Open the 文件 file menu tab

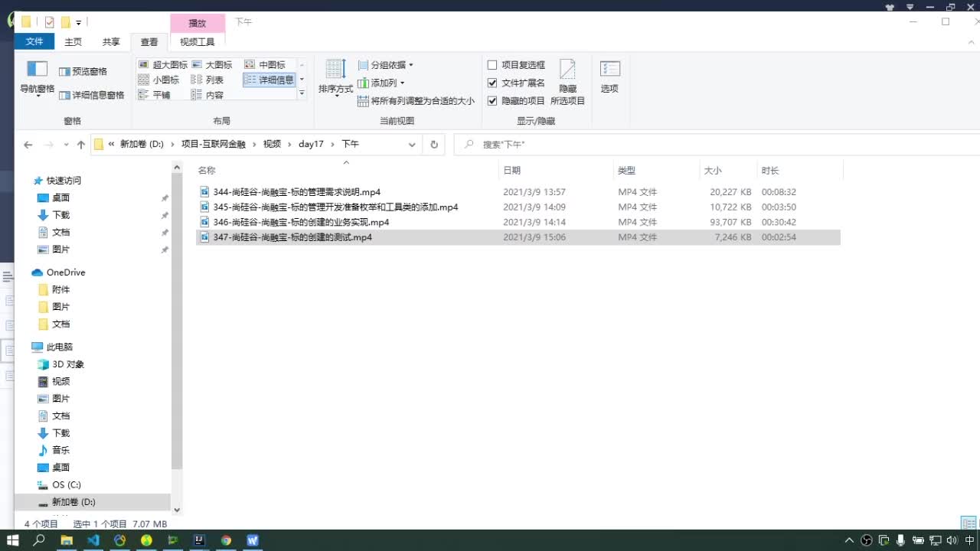tap(34, 41)
